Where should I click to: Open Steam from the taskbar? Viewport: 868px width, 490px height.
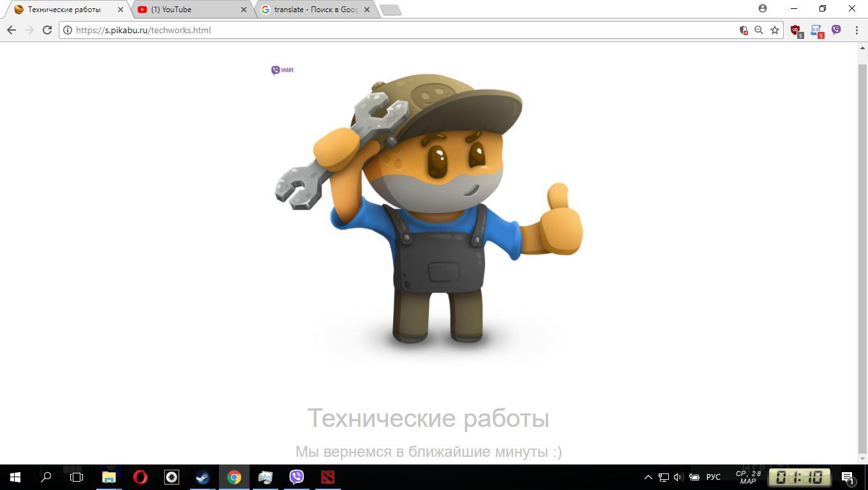click(203, 477)
